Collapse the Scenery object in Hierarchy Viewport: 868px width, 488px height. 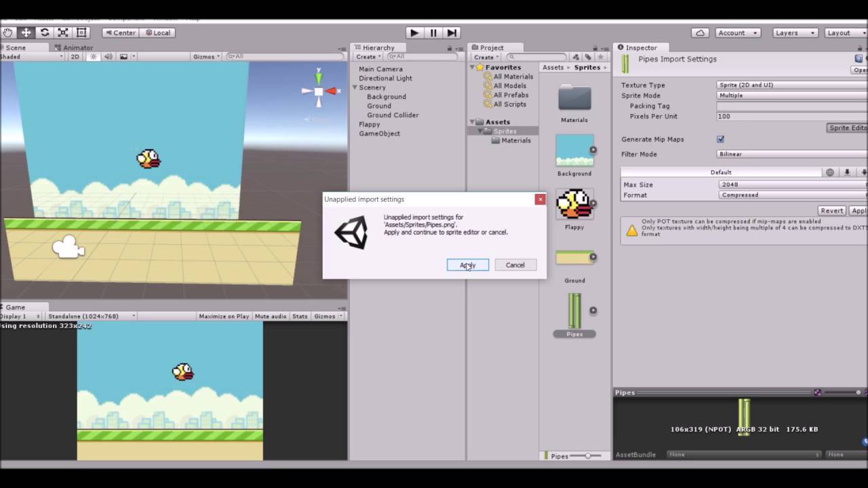point(355,87)
